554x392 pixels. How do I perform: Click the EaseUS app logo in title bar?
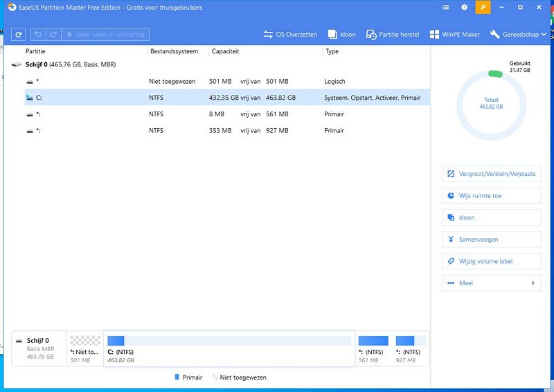pyautogui.click(x=12, y=7)
